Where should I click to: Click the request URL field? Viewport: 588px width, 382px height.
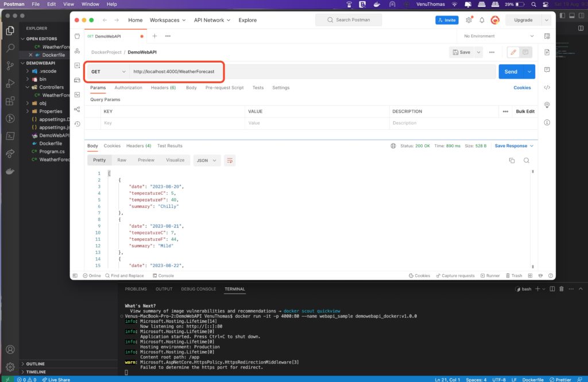[x=313, y=72]
